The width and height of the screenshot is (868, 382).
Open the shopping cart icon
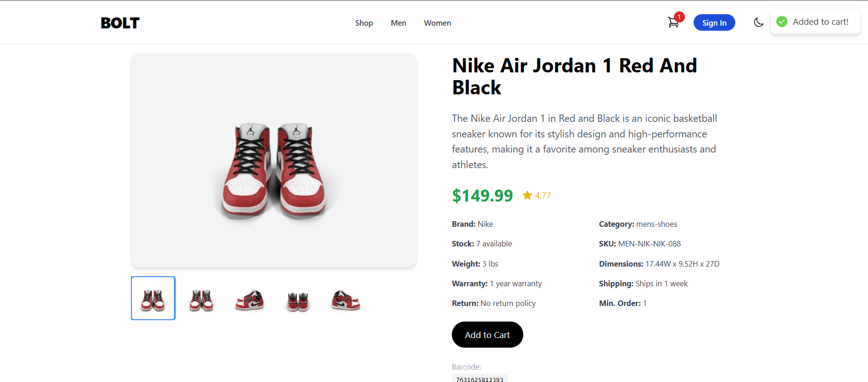pos(673,22)
